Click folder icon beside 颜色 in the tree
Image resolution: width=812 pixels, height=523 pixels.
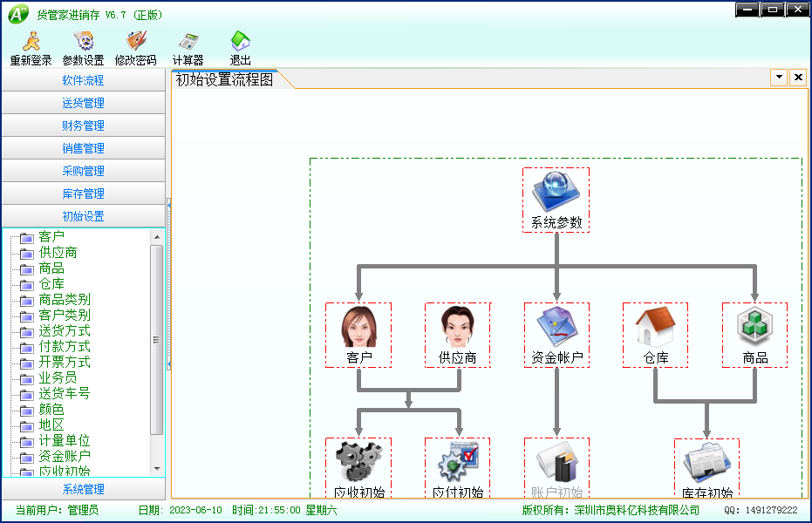coord(26,411)
